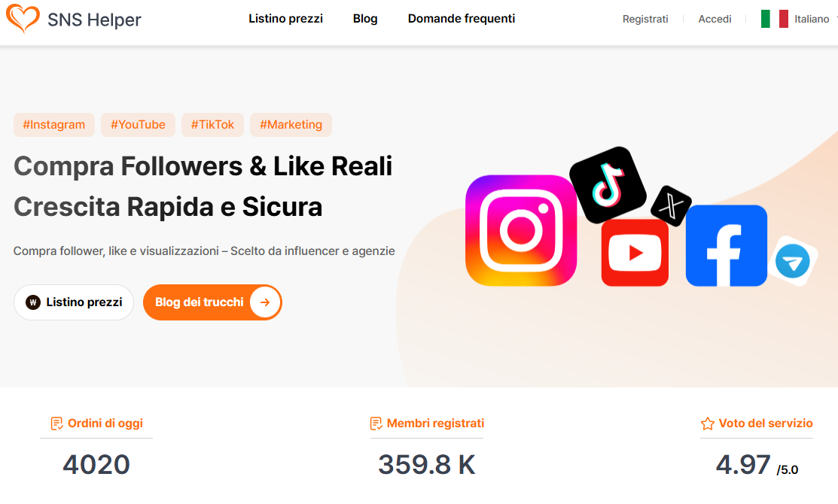Click the TikTok app icon
Image resolution: width=838 pixels, height=504 pixels.
608,185
